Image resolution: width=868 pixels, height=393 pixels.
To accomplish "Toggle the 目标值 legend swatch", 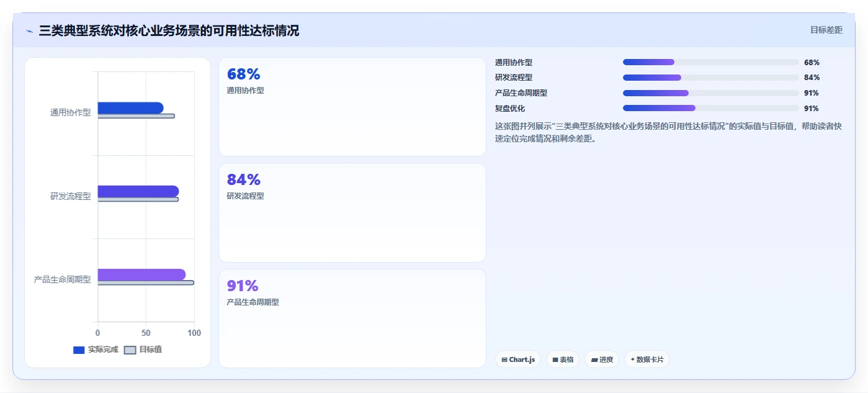I will click(130, 350).
